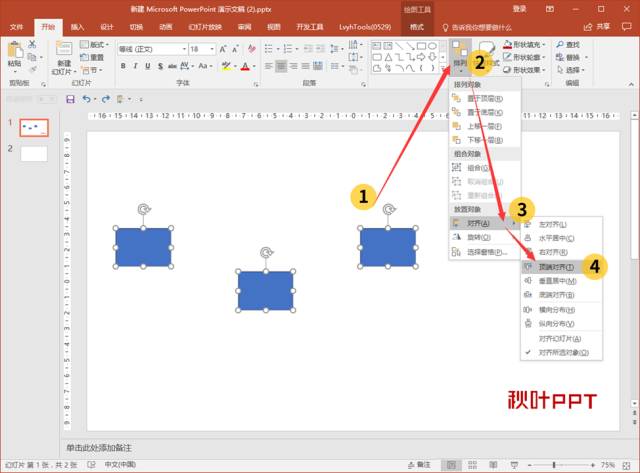Select slide 2 thumbnail in panel
The width and height of the screenshot is (640, 473).
[x=33, y=154]
